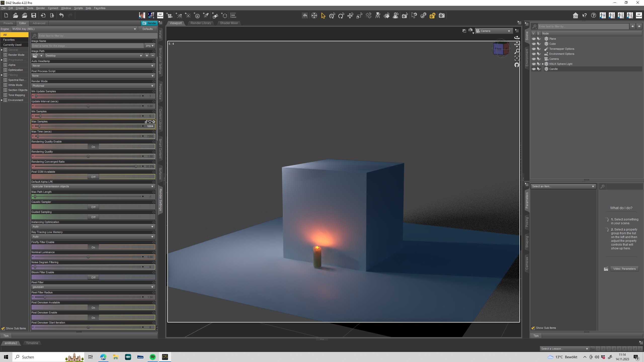Select the Translate tool in toolbar

tap(350, 16)
